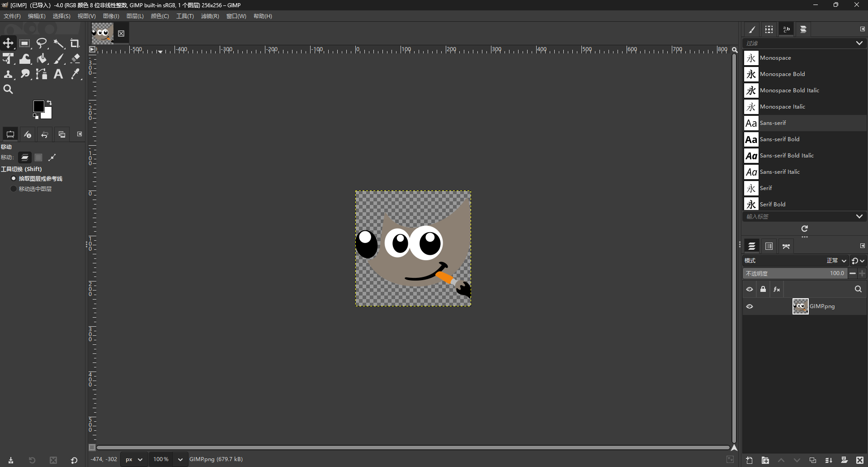The width and height of the screenshot is (868, 467).
Task: Set Move mode to path
Action: coord(52,157)
